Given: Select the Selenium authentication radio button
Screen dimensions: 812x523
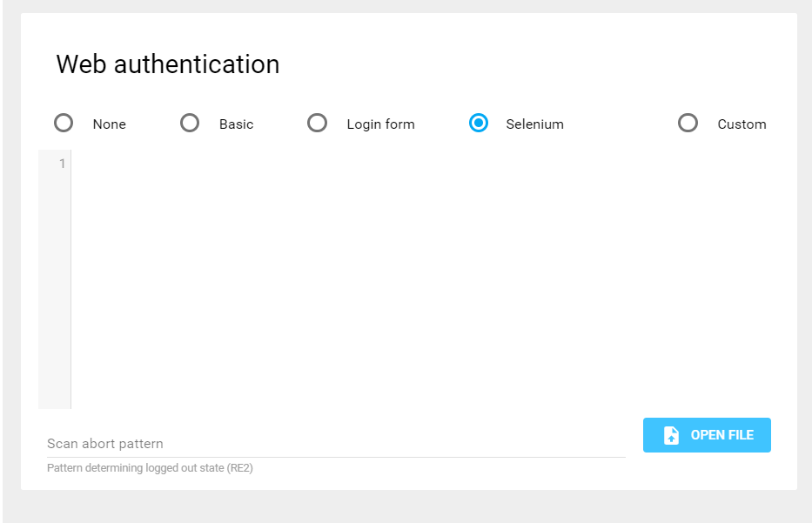Looking at the screenshot, I should click(x=479, y=123).
